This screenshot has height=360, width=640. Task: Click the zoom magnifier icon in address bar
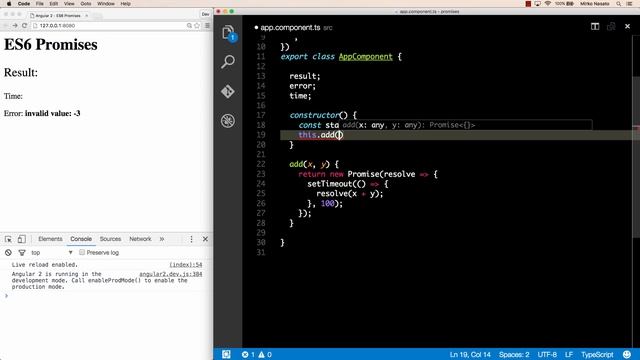189,25
